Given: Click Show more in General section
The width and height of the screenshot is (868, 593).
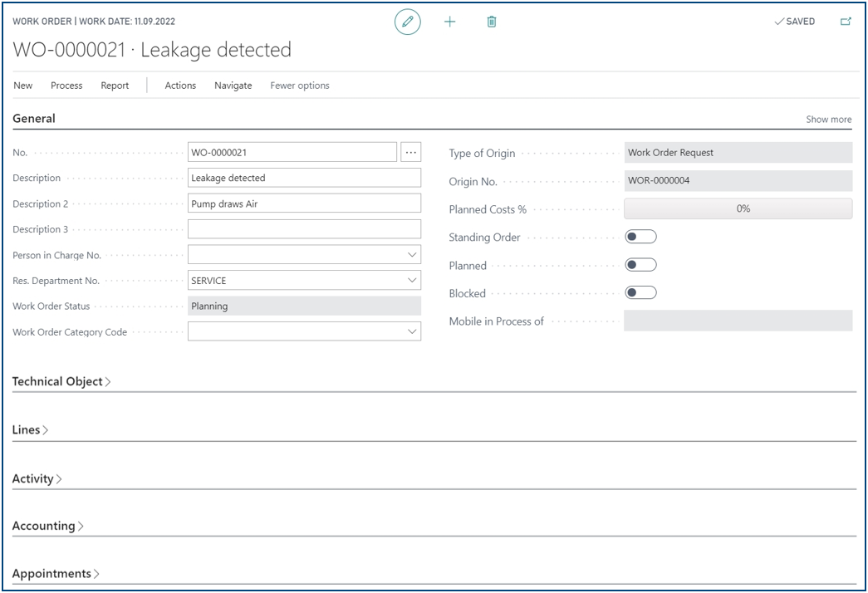Looking at the screenshot, I should point(829,119).
